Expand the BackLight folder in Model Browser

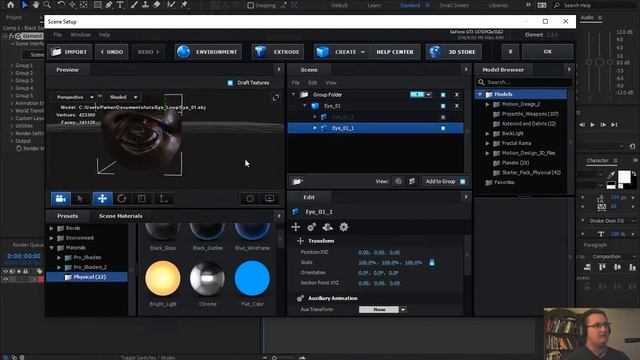[x=487, y=133]
